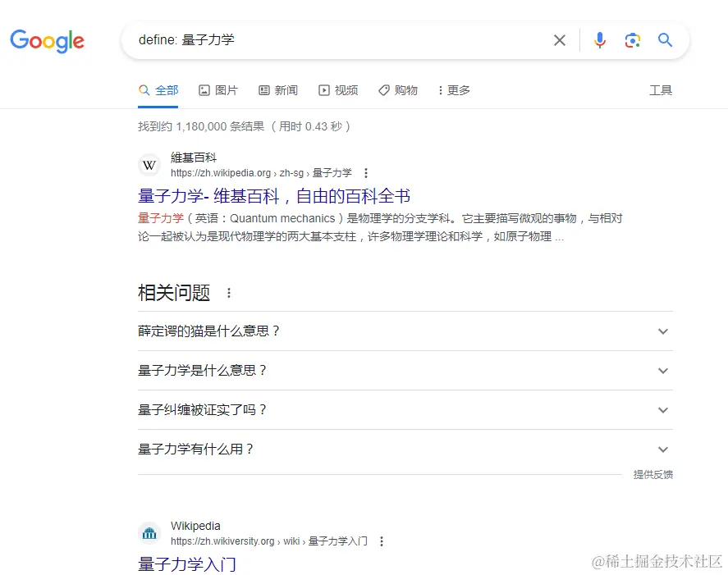Open three-dot menu beside zh.wikiversity.org result
This screenshot has height=575, width=728.
tap(381, 541)
